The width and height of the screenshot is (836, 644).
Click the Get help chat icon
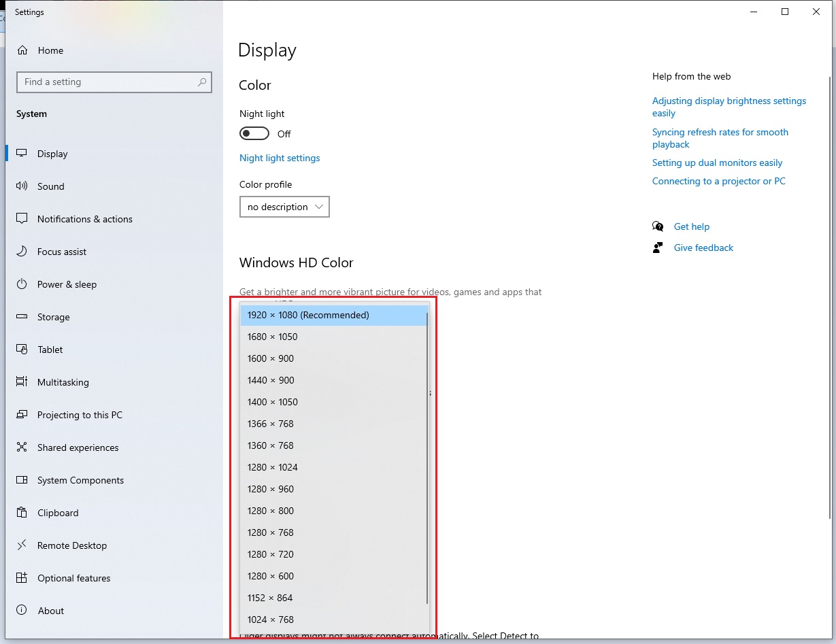(x=658, y=226)
